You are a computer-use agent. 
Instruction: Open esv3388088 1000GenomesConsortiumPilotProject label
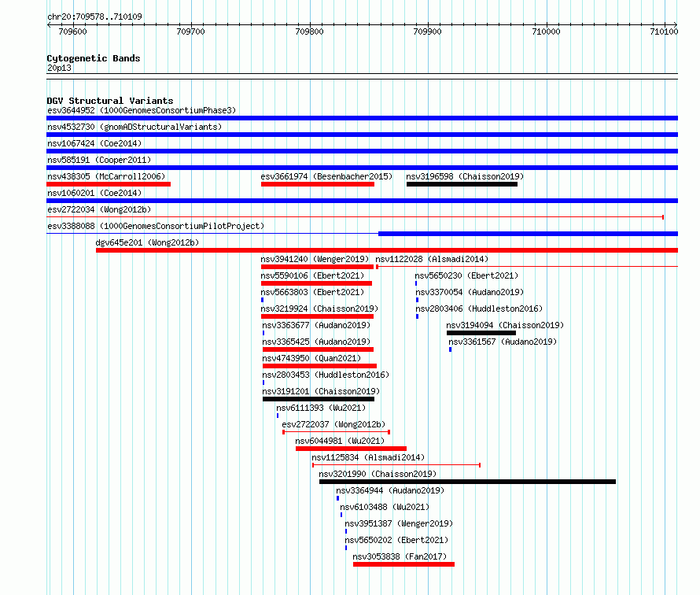pyautogui.click(x=156, y=226)
